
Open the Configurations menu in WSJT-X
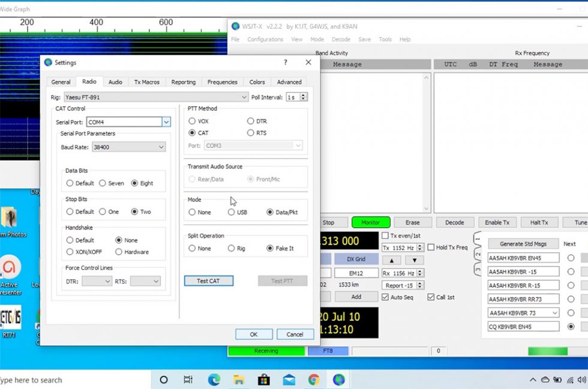tap(265, 39)
